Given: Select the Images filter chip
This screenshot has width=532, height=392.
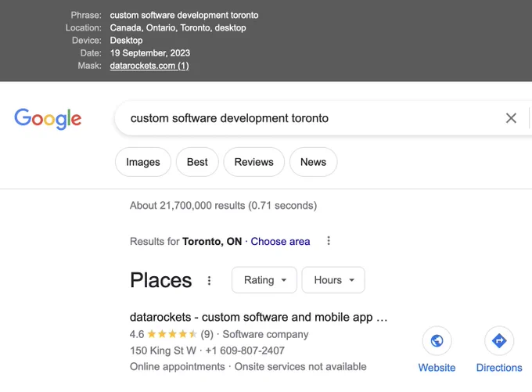Looking at the screenshot, I should [143, 162].
